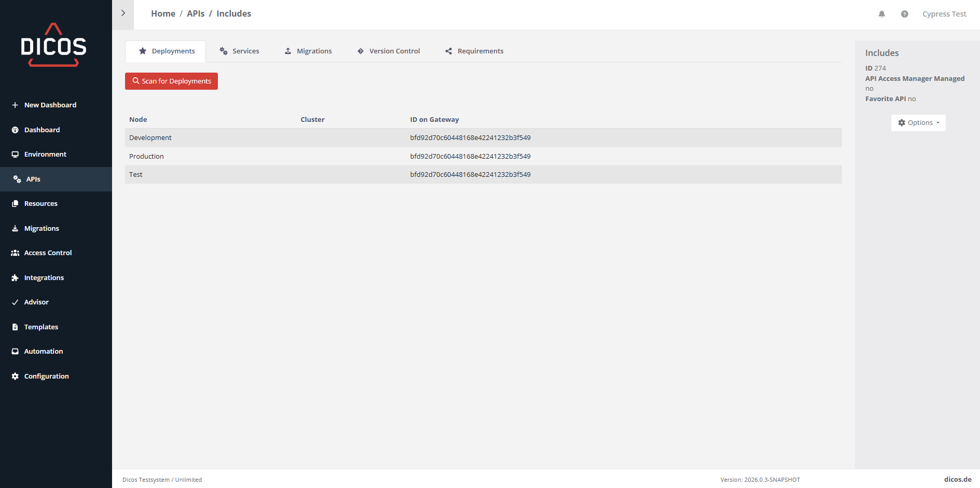This screenshot has width=980, height=488.
Task: Switch to the Requirements tab
Action: coord(474,51)
